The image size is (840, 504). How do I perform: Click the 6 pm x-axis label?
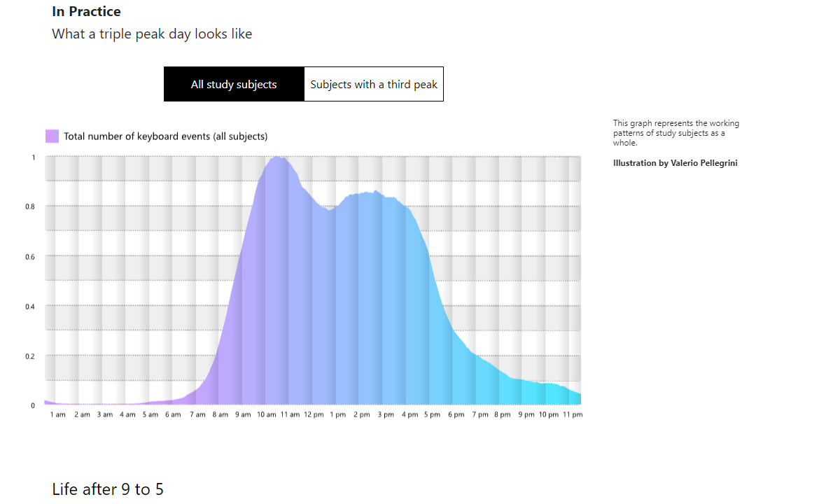point(456,414)
